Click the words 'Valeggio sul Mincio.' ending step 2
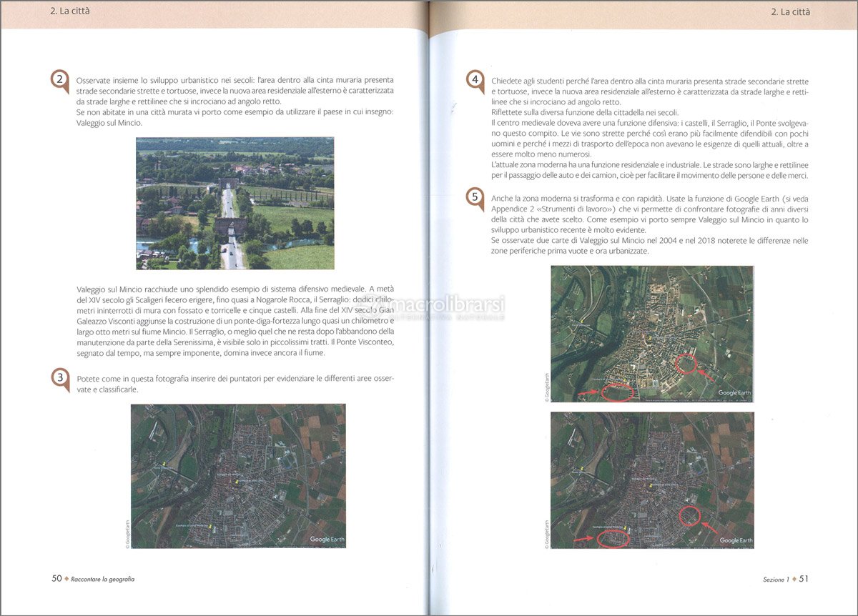 109,123
